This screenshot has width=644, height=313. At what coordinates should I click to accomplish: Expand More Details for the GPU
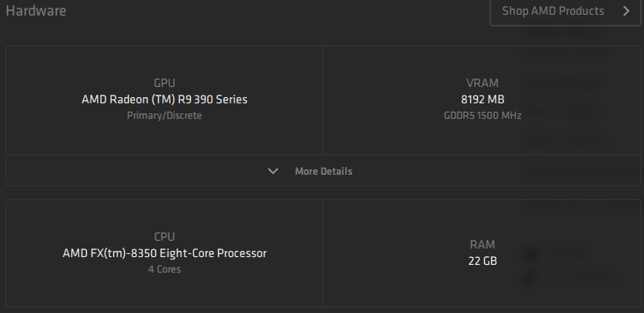[323, 171]
